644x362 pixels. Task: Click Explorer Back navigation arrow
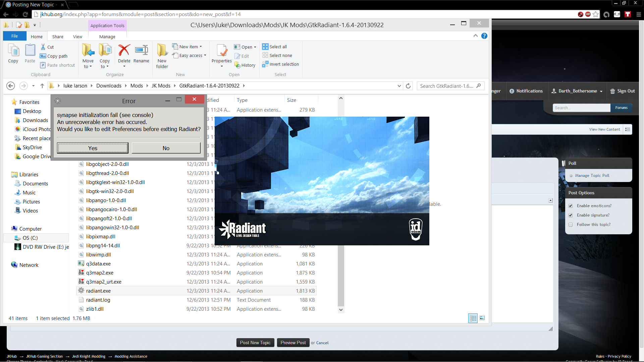click(11, 86)
